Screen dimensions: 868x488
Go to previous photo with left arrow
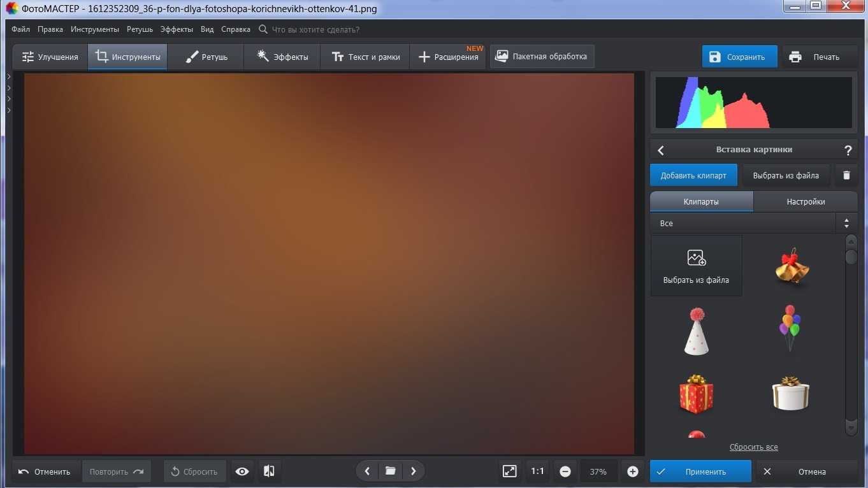pos(367,471)
